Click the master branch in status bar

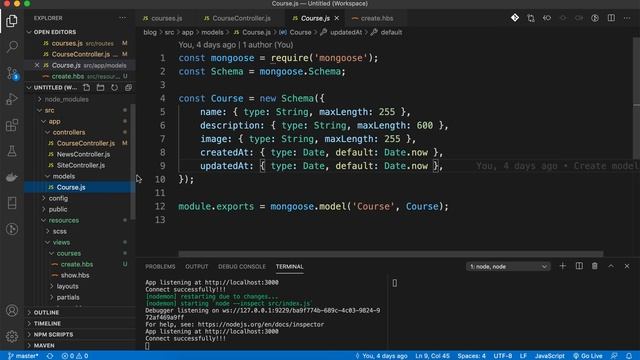(23, 356)
